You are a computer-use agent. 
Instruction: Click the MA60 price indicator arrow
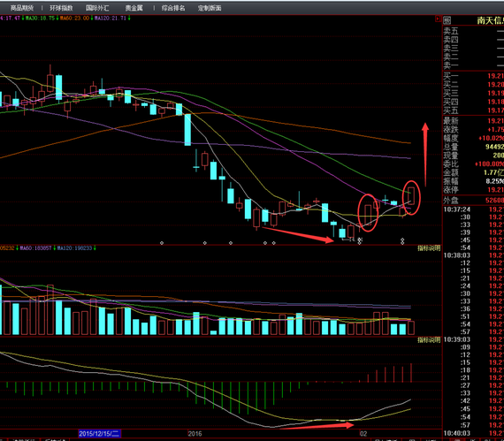pos(92,19)
